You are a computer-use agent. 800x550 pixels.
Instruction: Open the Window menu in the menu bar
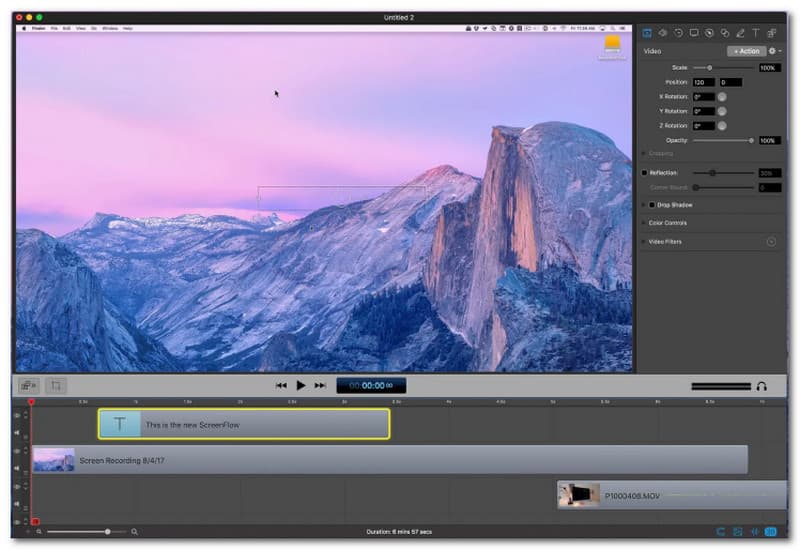[x=109, y=28]
